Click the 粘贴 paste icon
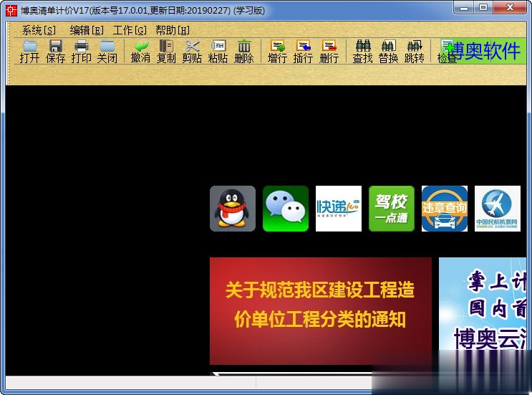Image resolution: width=532 pixels, height=395 pixels. tap(218, 52)
